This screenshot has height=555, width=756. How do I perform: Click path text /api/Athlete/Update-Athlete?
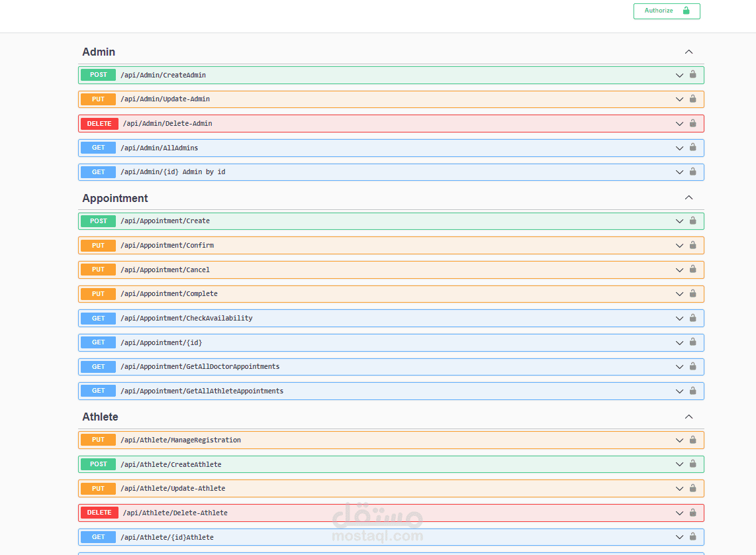173,489
